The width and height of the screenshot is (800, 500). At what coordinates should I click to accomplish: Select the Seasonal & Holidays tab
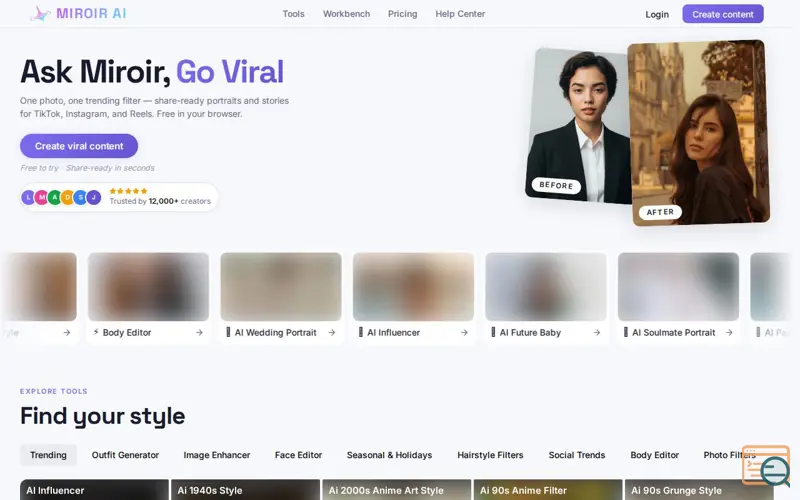click(x=389, y=455)
